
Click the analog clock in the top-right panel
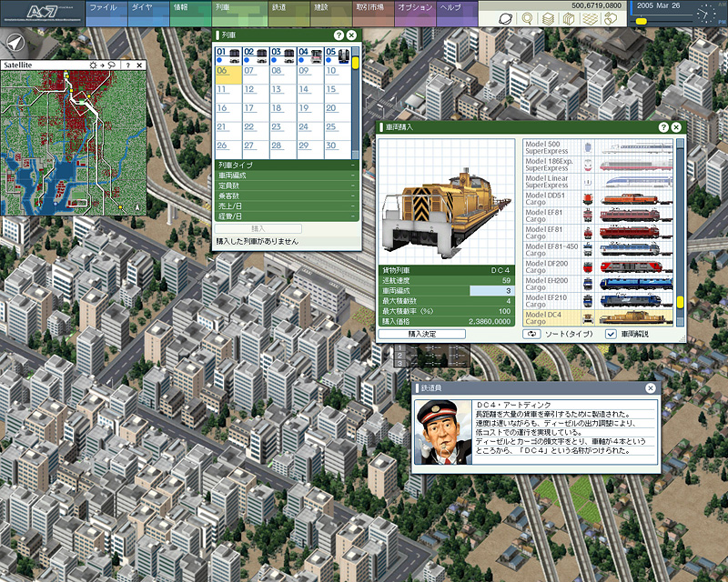tap(706, 15)
